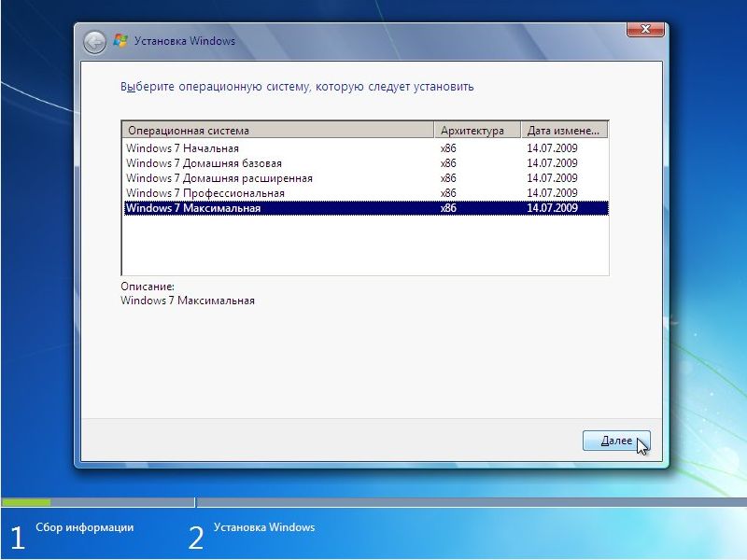Sort by Операционная система column header
Screen dimensions: 747x560
tap(277, 131)
